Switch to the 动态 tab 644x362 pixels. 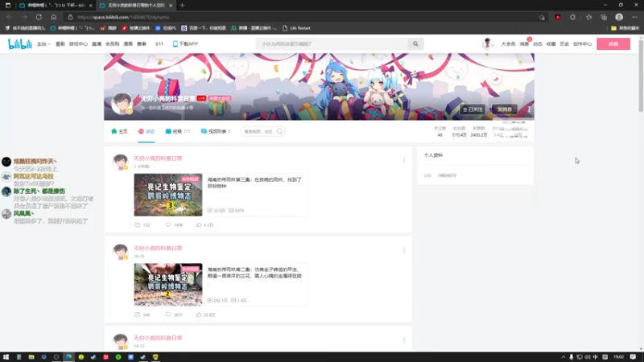click(147, 131)
